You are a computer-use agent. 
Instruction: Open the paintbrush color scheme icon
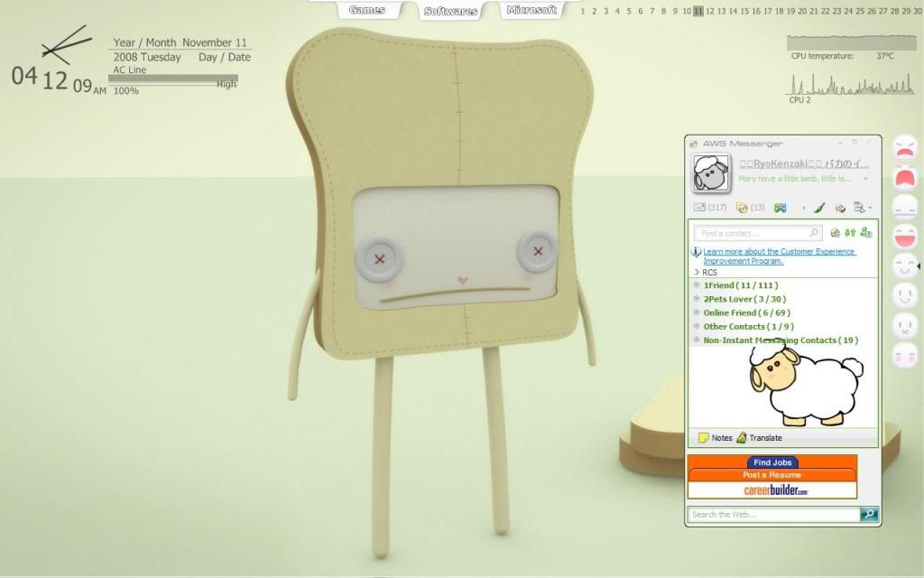[x=819, y=208]
